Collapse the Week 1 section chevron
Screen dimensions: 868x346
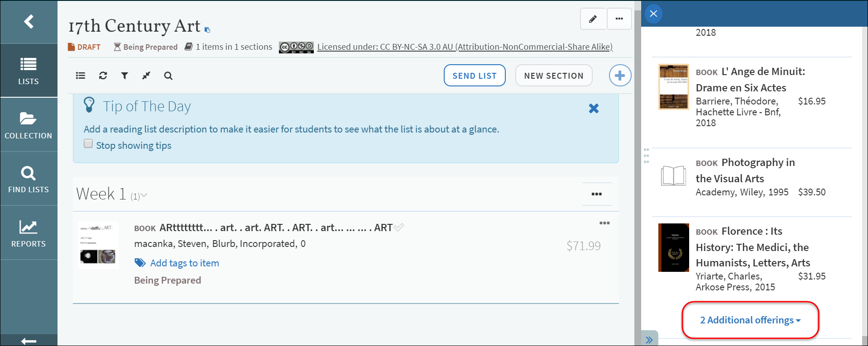pyautogui.click(x=144, y=195)
